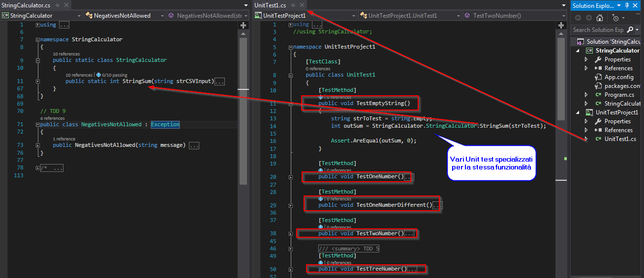Click Back arrow in Solution Explorer toolbar
Image resolution: width=644 pixels, height=278 pixels.
pos(579,18)
